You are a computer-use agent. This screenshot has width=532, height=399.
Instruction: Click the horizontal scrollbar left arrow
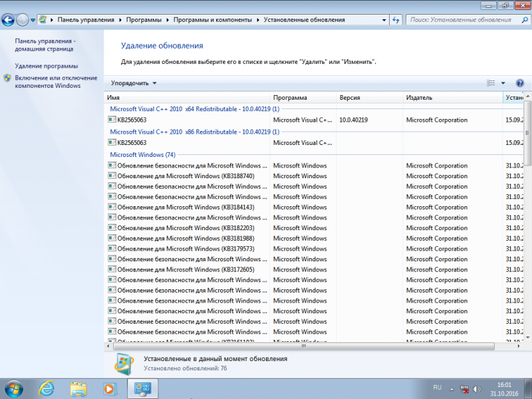click(108, 346)
